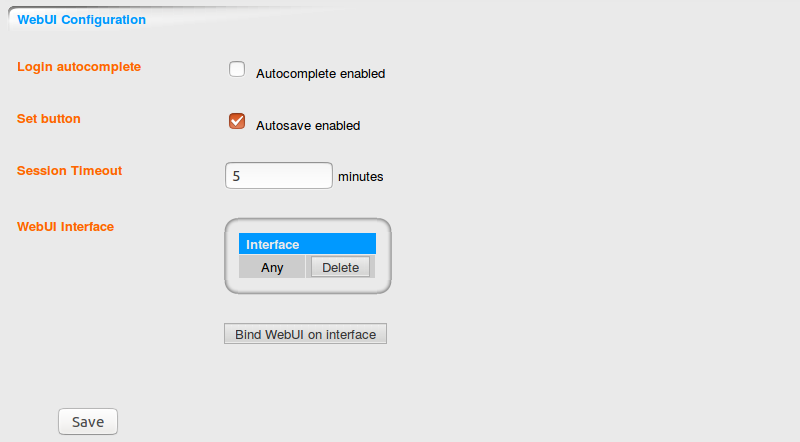Image resolution: width=800 pixels, height=442 pixels.
Task: Click the Set button label
Action: [49, 118]
